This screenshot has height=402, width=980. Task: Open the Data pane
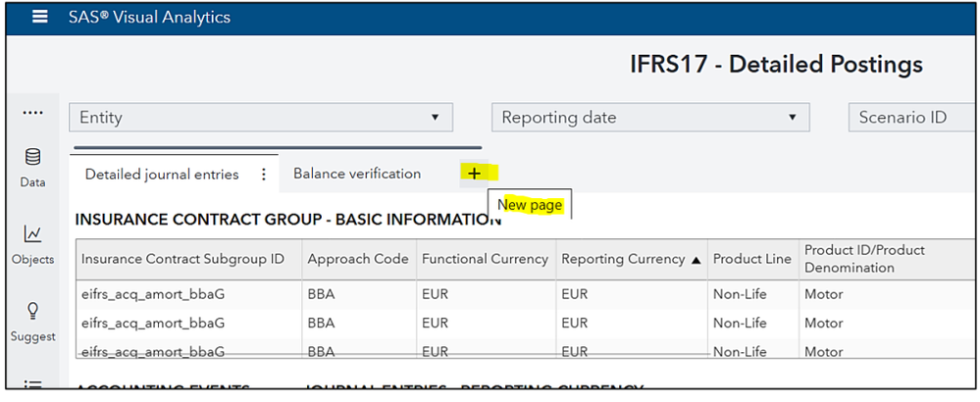click(x=32, y=167)
